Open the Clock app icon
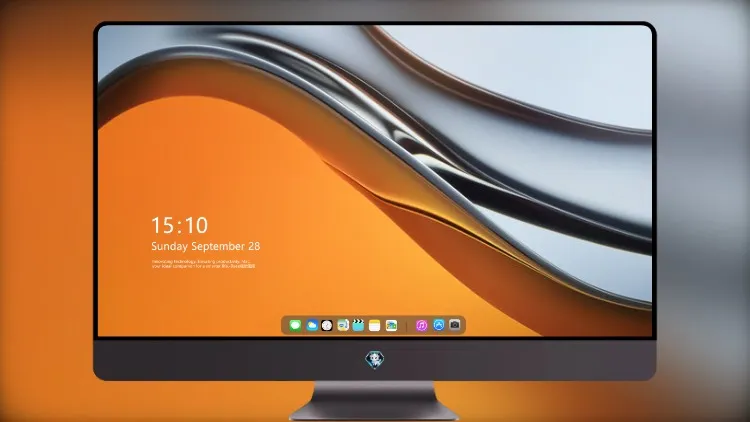Image resolution: width=750 pixels, height=422 pixels. (x=327, y=325)
